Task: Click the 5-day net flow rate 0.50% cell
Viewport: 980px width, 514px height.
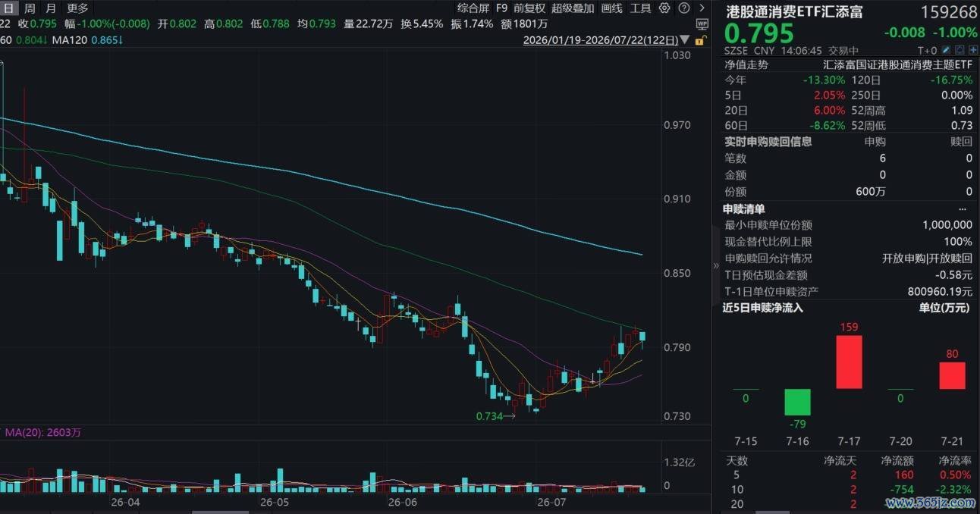Action: [x=956, y=475]
